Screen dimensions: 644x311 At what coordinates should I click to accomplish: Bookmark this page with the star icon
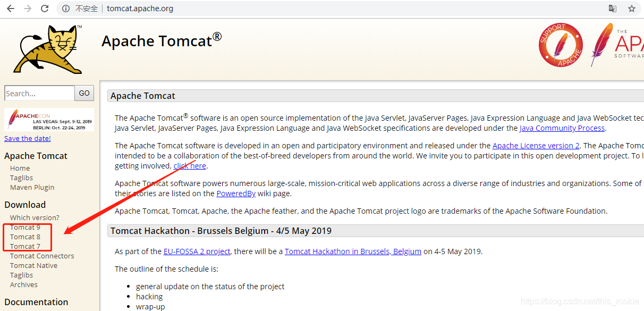pos(632,9)
